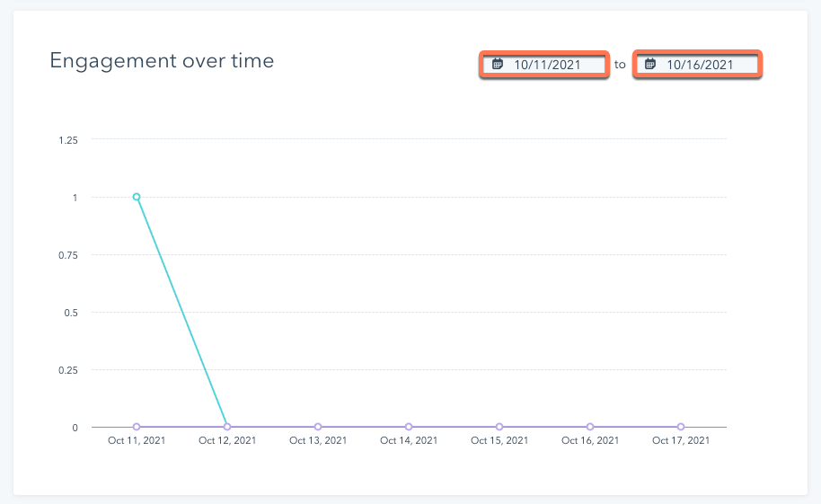Image resolution: width=821 pixels, height=504 pixels.
Task: Click the 'Oct 17, 2021' axis label
Action: (x=681, y=440)
